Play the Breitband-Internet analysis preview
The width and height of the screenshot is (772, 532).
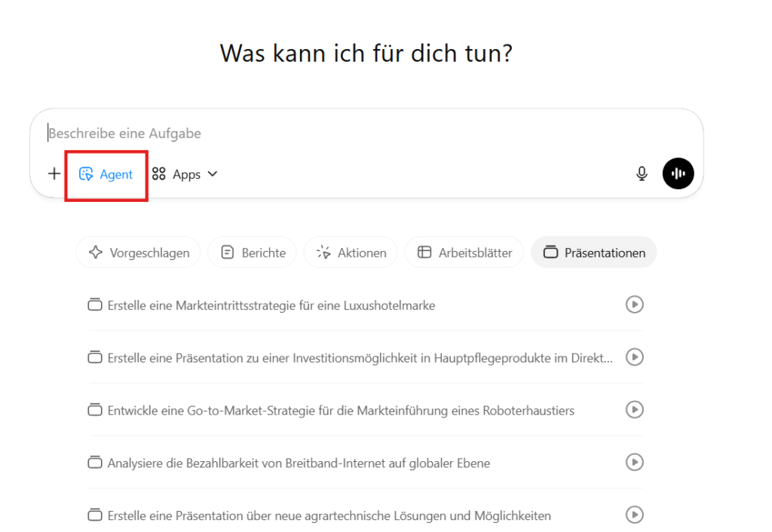click(x=635, y=462)
